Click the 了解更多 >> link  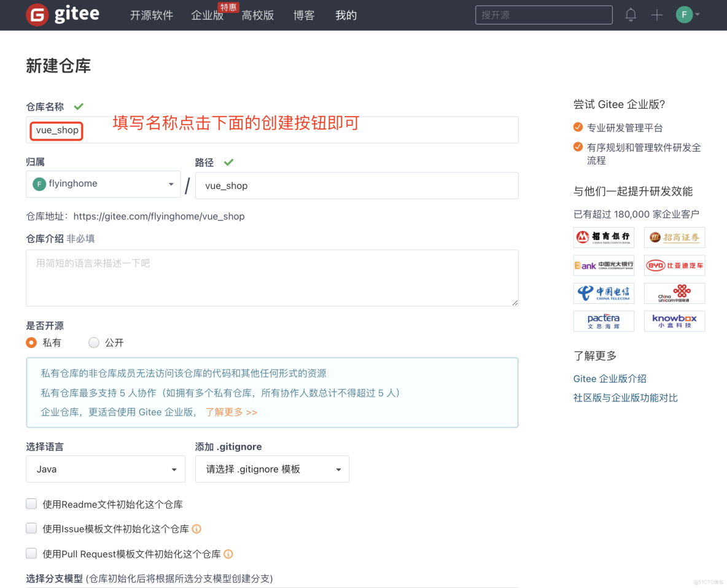231,412
